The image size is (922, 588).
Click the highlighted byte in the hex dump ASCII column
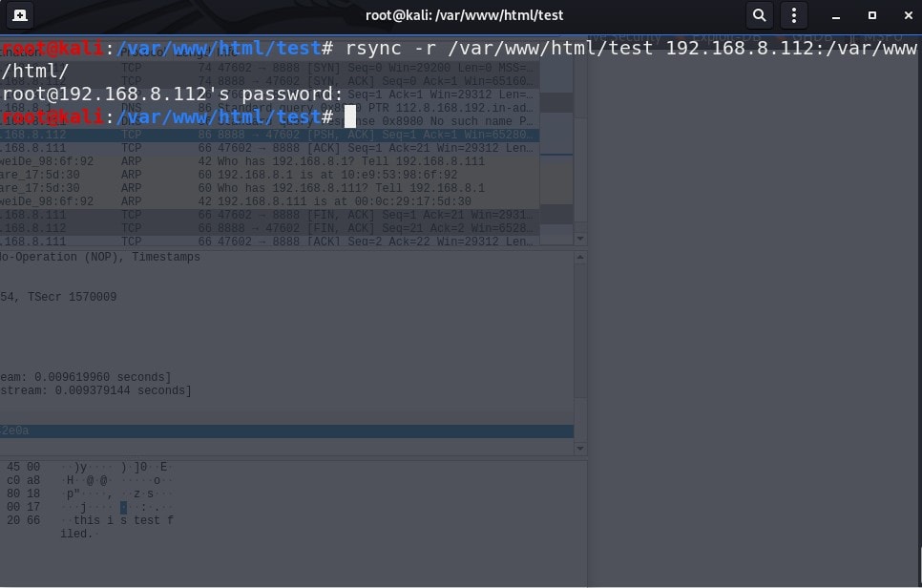(x=123, y=507)
